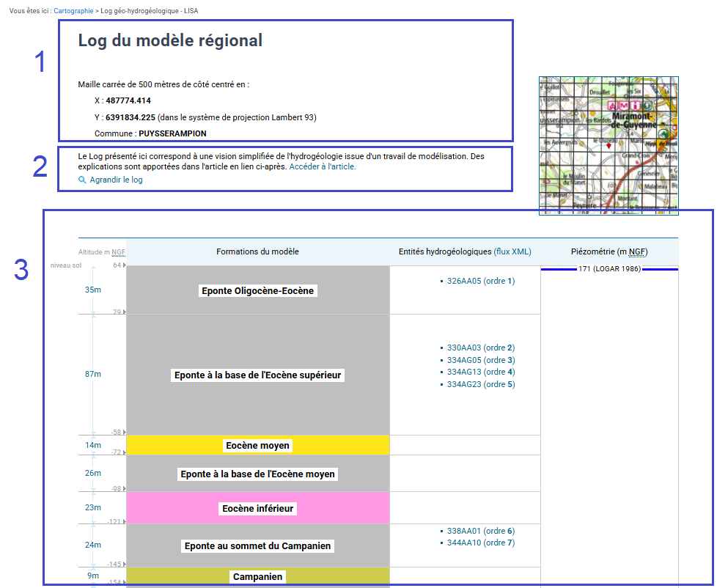This screenshot has width=717, height=588.
Task: Open the 'flux XML' link
Action: (x=512, y=251)
